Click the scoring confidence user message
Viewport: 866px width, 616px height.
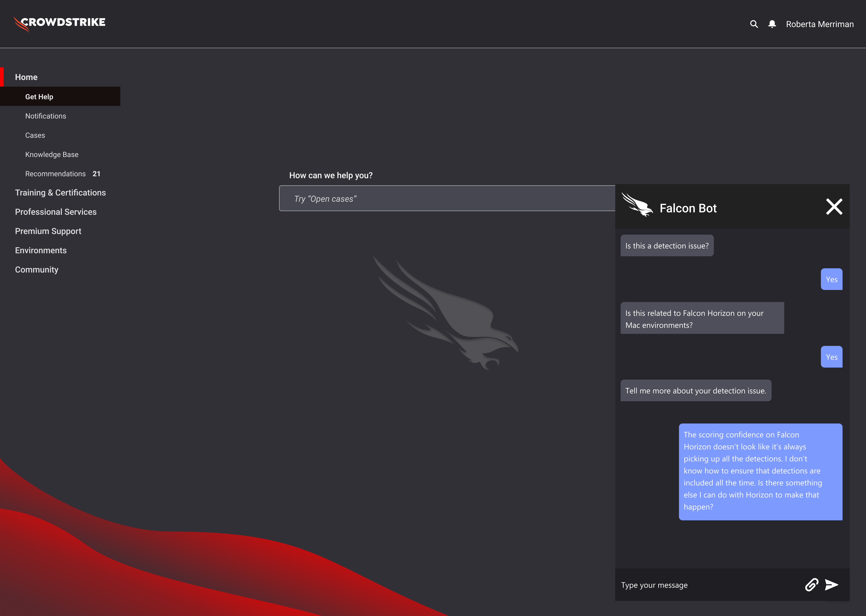pyautogui.click(x=761, y=472)
